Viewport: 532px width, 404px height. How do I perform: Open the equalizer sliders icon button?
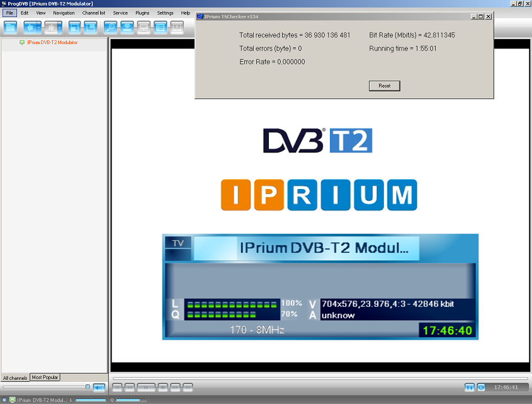pyautogui.click(x=470, y=388)
